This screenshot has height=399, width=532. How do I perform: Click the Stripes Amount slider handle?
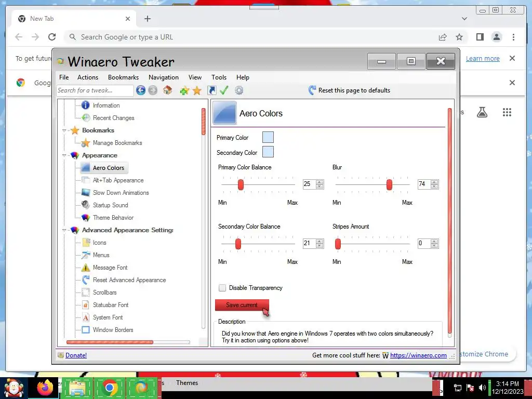tap(338, 244)
